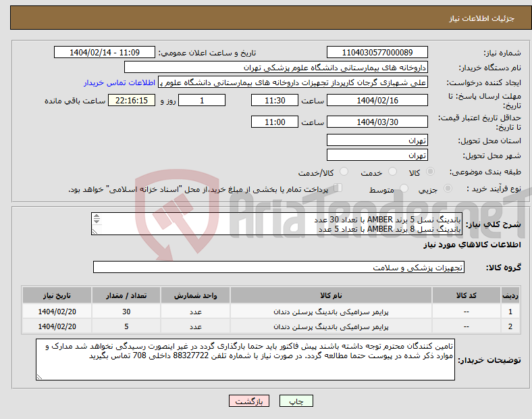
Task: Click the گروه کالا field تجهیزات پزشکی
Action: pos(279,267)
